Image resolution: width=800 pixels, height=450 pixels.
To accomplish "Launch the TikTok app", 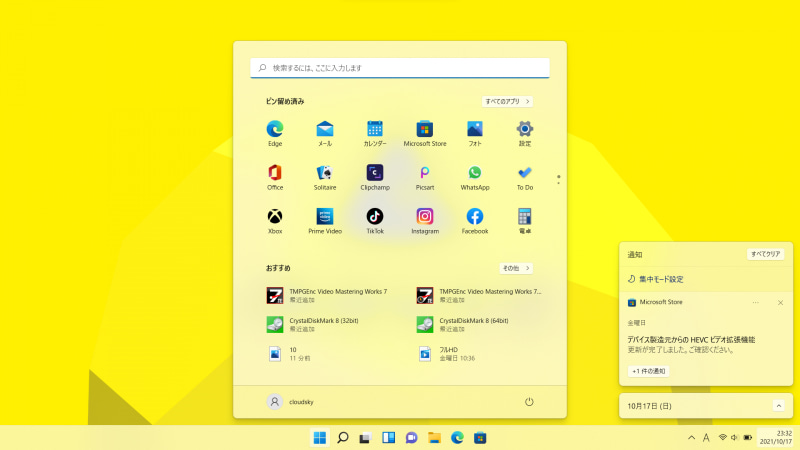I will pos(374,221).
